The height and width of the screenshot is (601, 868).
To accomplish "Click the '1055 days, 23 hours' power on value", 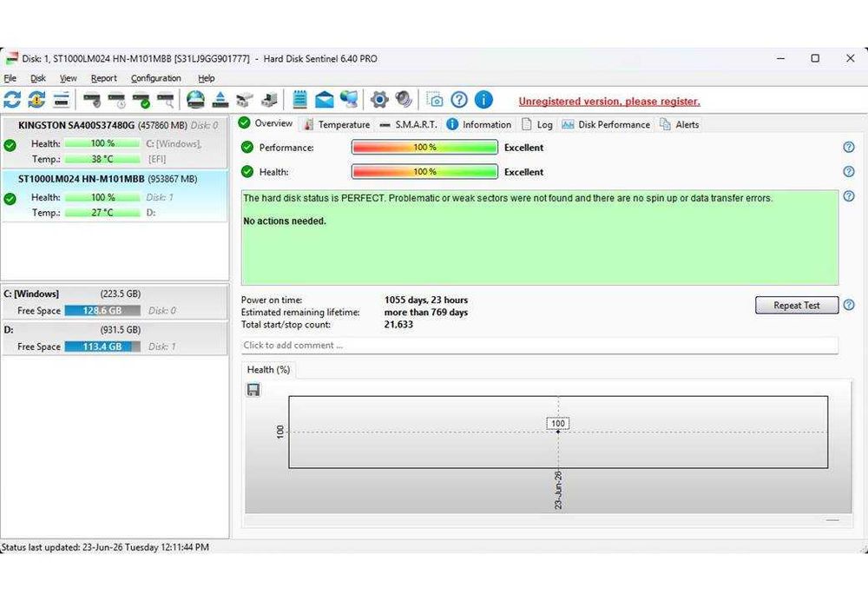I will 426,300.
